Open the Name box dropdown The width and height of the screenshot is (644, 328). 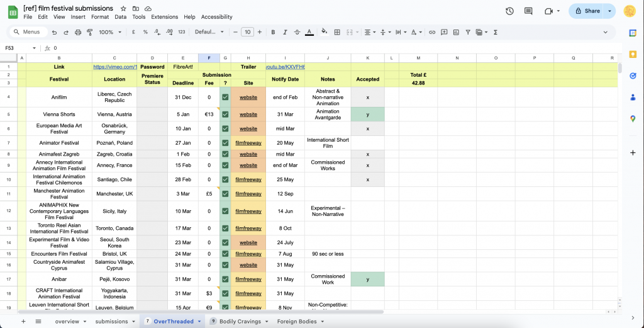pyautogui.click(x=34, y=48)
